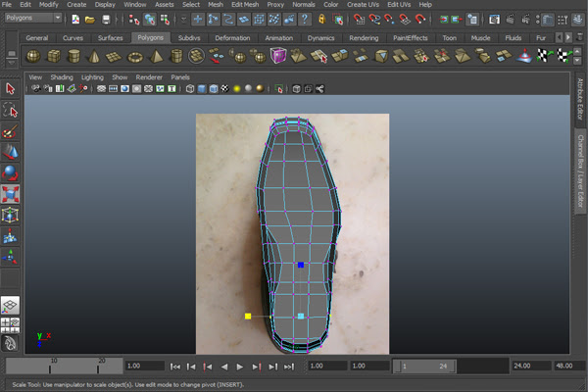Open the viewport Shading menu
588x392 pixels.
62,77
